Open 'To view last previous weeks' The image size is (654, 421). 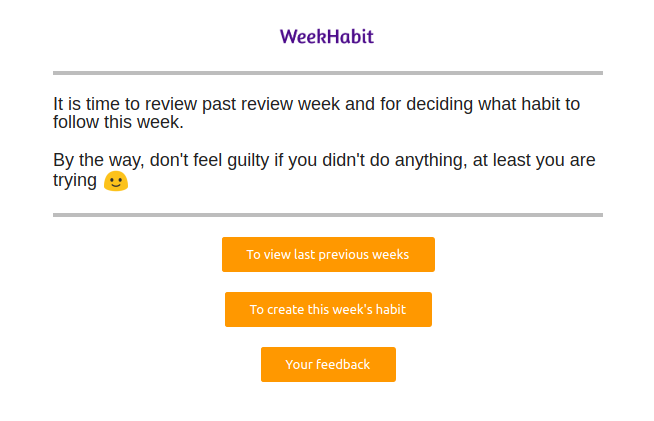(x=328, y=255)
